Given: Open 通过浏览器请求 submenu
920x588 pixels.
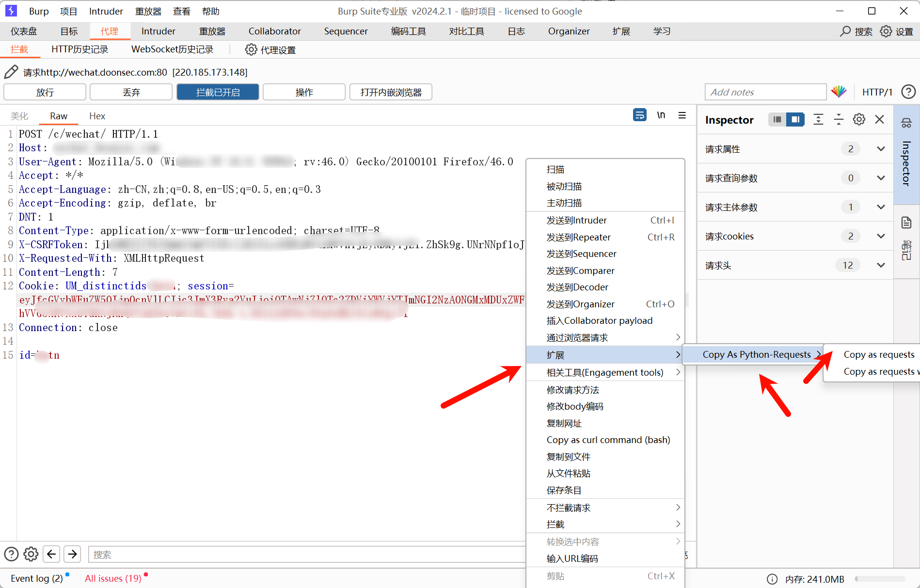Looking at the screenshot, I should point(605,337).
